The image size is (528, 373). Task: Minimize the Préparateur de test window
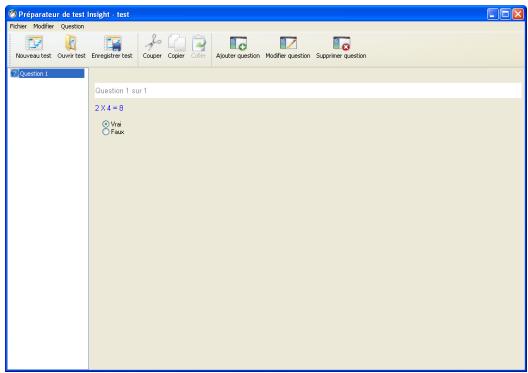(493, 14)
